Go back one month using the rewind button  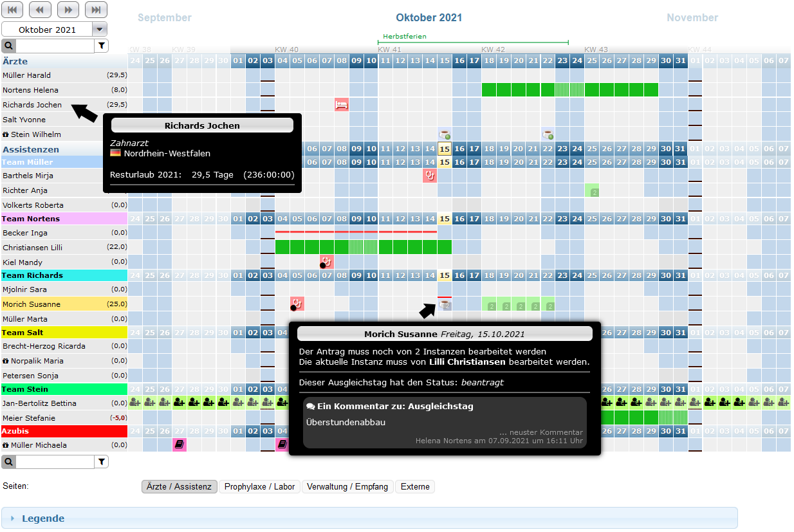point(41,10)
